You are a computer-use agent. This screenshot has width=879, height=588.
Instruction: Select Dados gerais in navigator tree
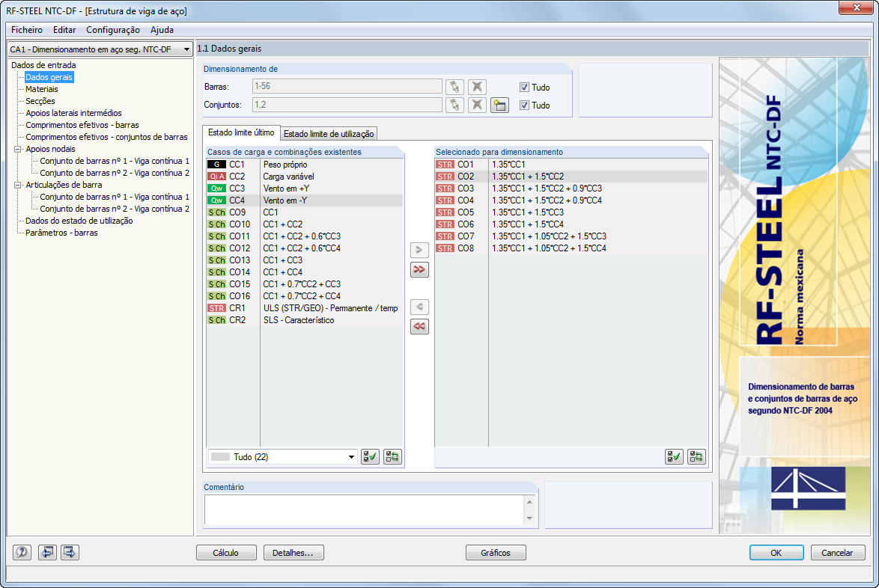point(49,77)
